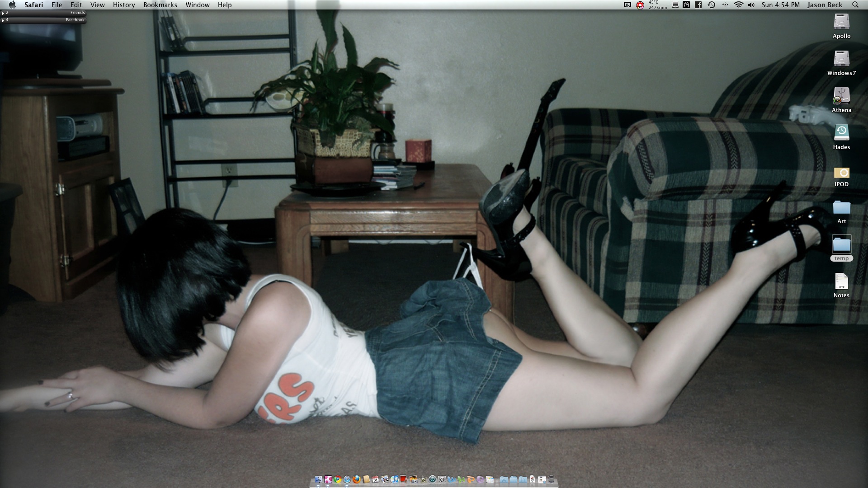Open the Jason Beck user menu

pyautogui.click(x=825, y=5)
